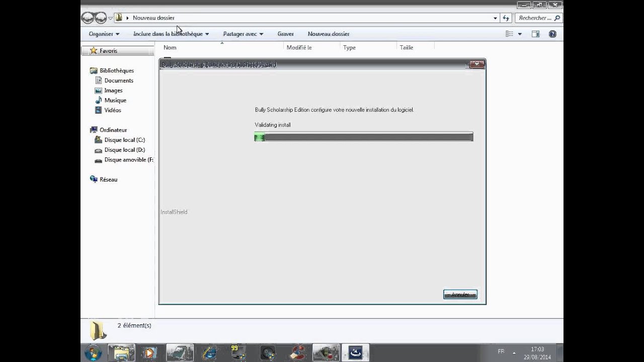Click the installation progress bar
Screen dimensions: 644x362
[x=364, y=137]
